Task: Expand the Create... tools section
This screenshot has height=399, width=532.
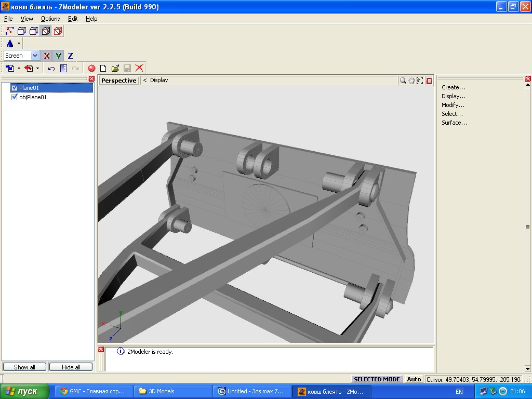Action: [453, 87]
